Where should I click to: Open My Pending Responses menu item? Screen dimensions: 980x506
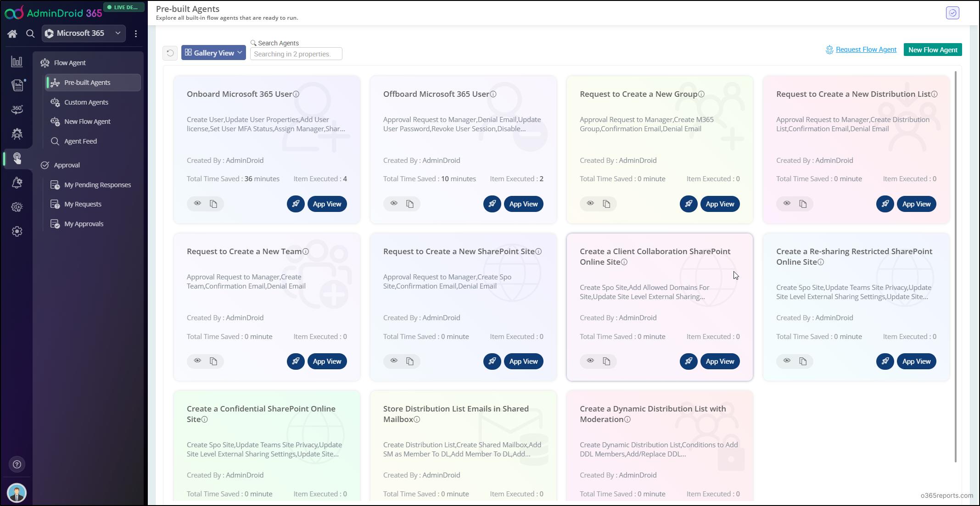pos(97,185)
